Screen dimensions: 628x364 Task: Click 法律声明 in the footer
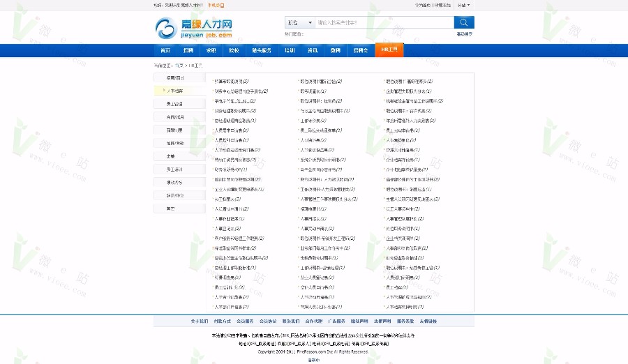pyautogui.click(x=382, y=321)
